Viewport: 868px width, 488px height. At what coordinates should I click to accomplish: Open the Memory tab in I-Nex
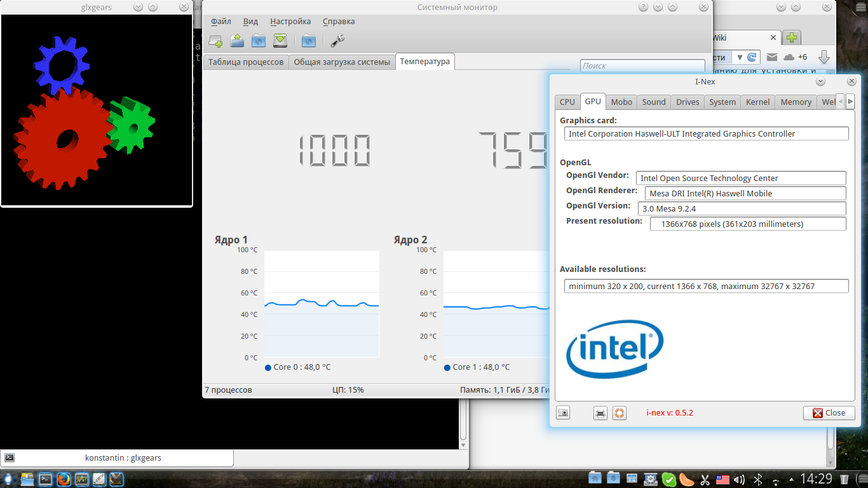[x=796, y=102]
